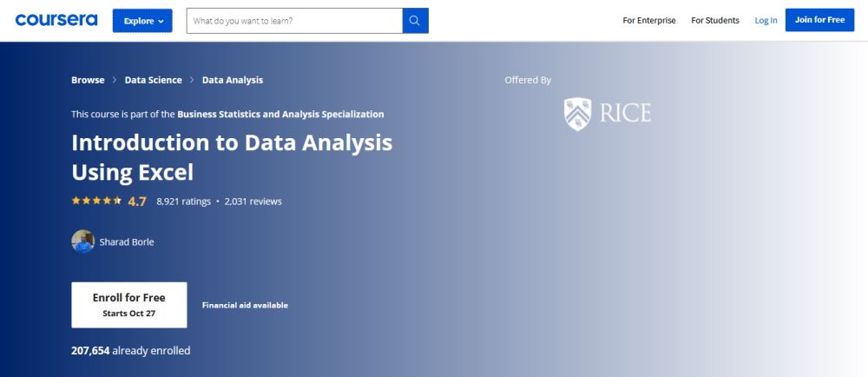Click instructor name Sharad Borle
Screen dimensions: 868x377
[127, 241]
